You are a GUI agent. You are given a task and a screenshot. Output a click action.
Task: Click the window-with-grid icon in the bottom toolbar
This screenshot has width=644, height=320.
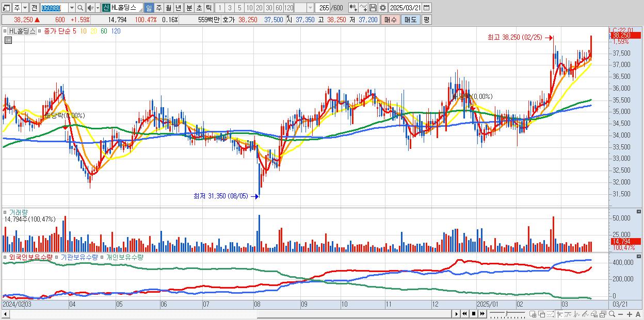(x=533, y=314)
